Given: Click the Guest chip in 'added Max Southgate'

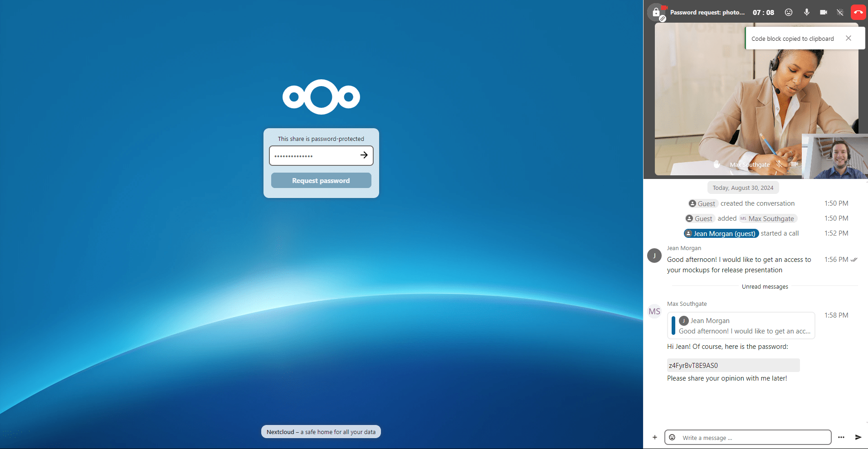Looking at the screenshot, I should click(700, 218).
